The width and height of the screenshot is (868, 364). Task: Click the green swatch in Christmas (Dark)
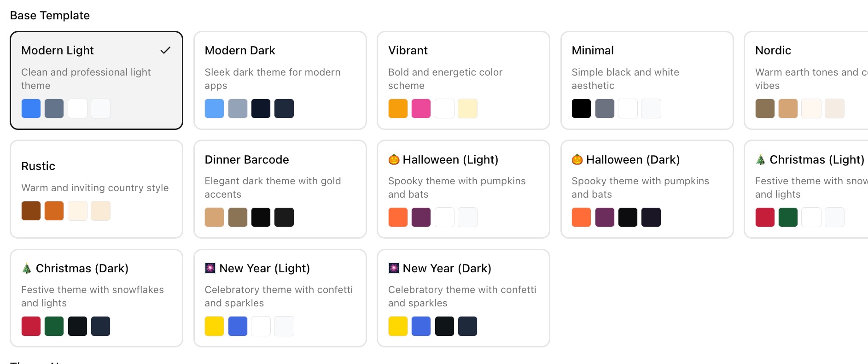[x=54, y=326]
